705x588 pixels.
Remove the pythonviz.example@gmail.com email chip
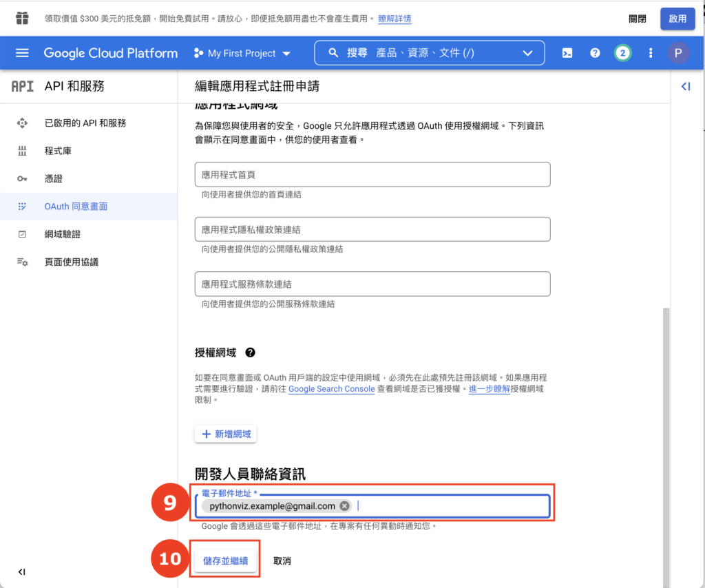click(344, 505)
